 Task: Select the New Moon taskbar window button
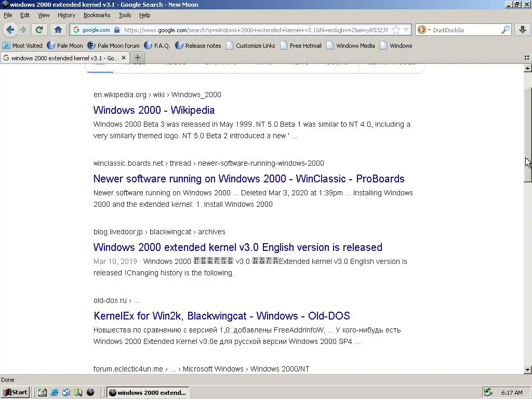[x=148, y=393]
